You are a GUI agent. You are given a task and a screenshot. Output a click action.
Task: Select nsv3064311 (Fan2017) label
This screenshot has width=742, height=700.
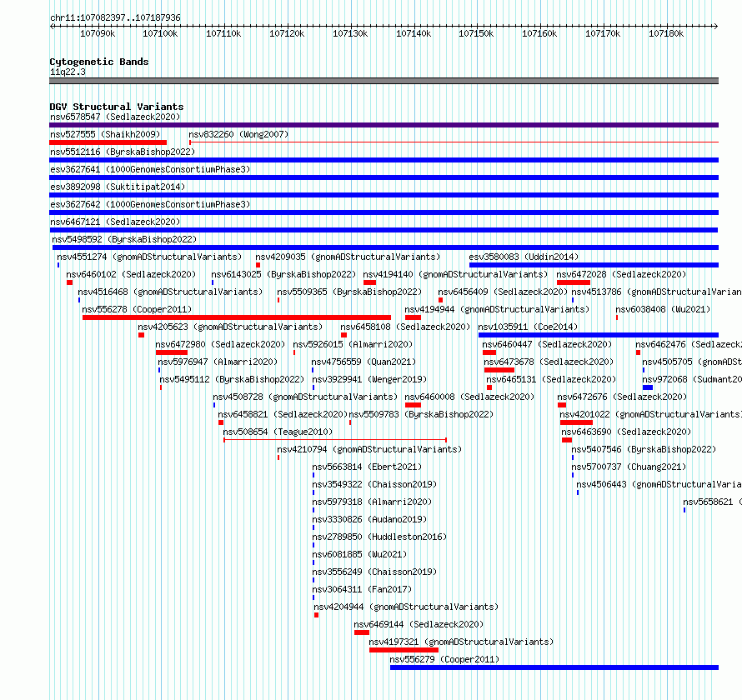click(x=362, y=589)
